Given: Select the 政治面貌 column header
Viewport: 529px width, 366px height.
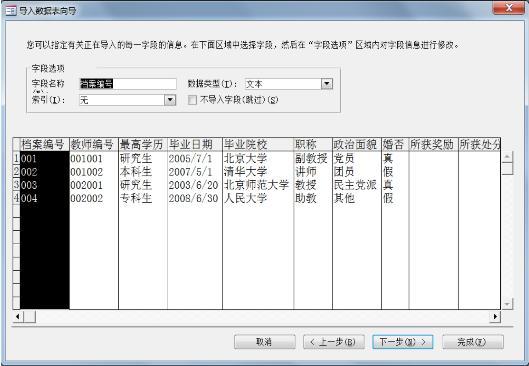Looking at the screenshot, I should [357, 145].
